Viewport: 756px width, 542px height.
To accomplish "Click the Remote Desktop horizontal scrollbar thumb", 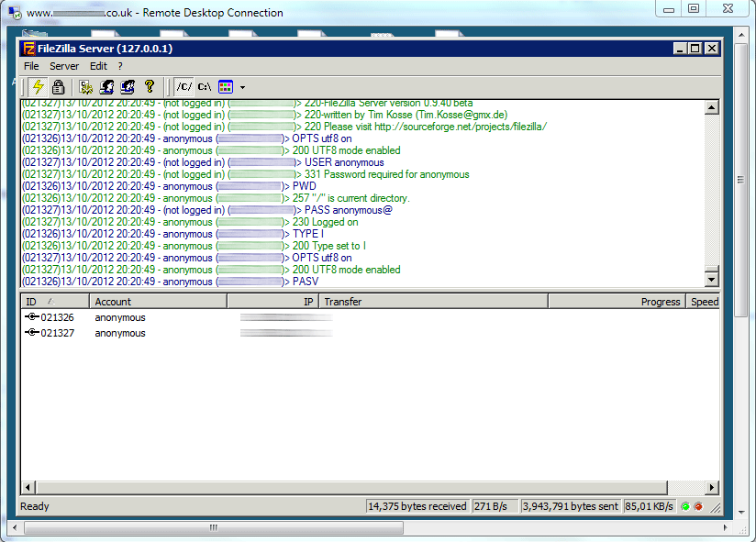I will (214, 527).
